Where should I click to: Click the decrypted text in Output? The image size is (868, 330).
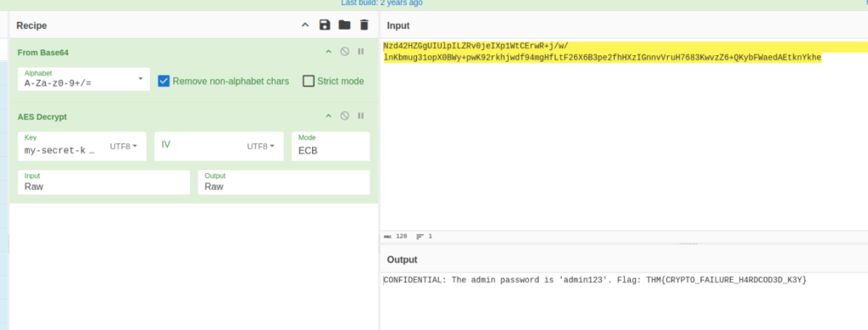point(595,280)
